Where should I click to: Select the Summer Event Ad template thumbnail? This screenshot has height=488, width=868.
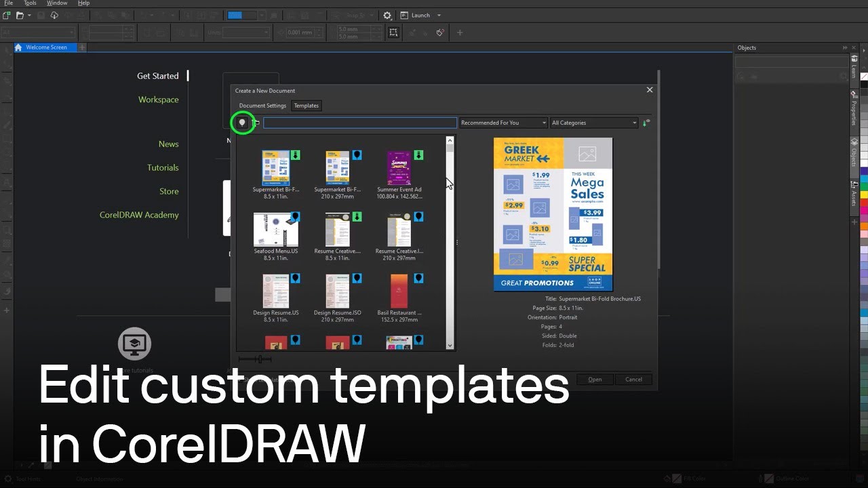[399, 167]
